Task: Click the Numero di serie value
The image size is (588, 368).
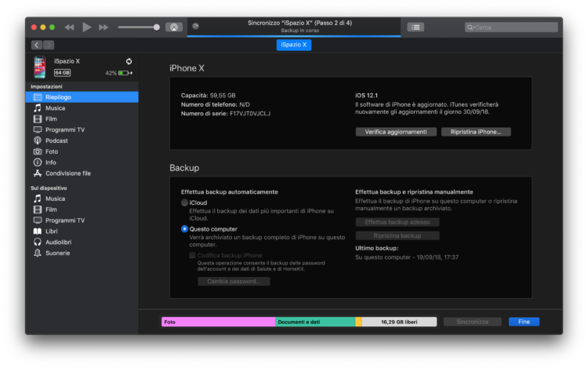Action: pyautogui.click(x=250, y=114)
